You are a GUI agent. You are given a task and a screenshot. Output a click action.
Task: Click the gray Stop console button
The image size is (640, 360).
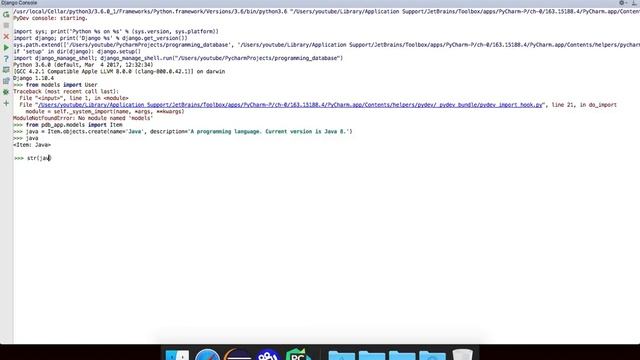[x=6, y=25]
